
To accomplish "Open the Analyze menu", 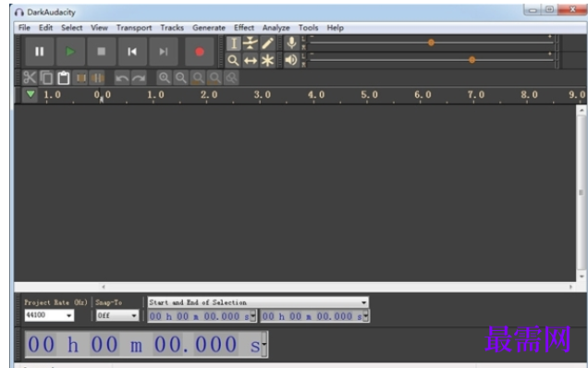I will [x=276, y=28].
